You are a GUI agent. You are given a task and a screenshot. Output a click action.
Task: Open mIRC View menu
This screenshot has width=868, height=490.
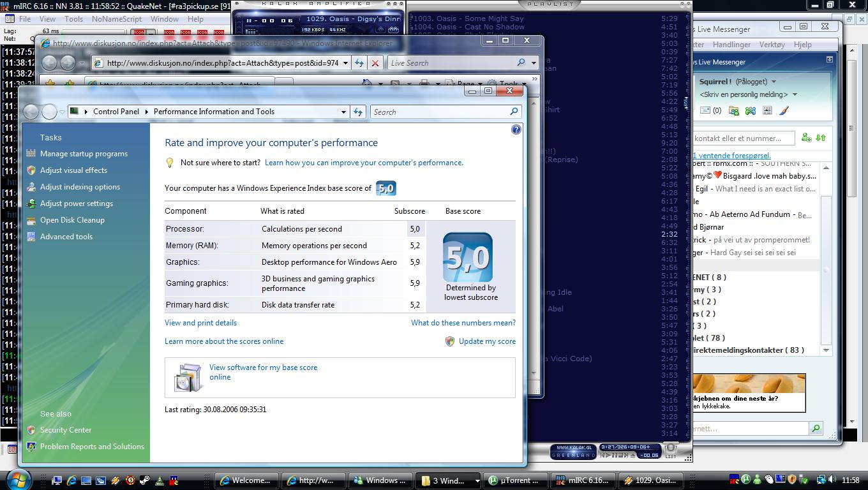47,19
